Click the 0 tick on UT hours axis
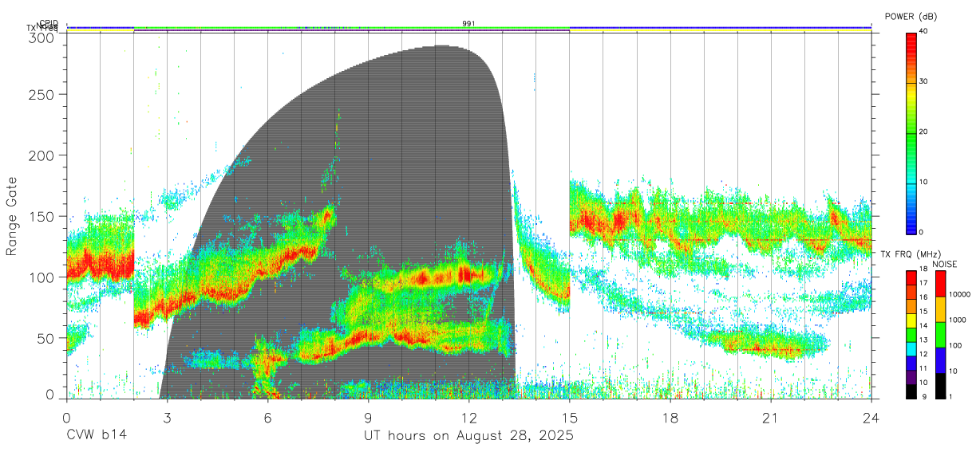 [x=66, y=418]
